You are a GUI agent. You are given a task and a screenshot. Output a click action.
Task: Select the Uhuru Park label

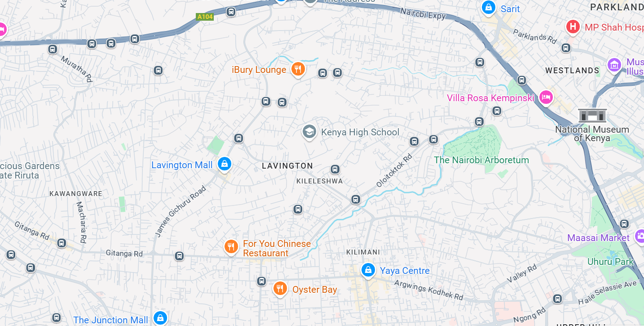coord(610,262)
